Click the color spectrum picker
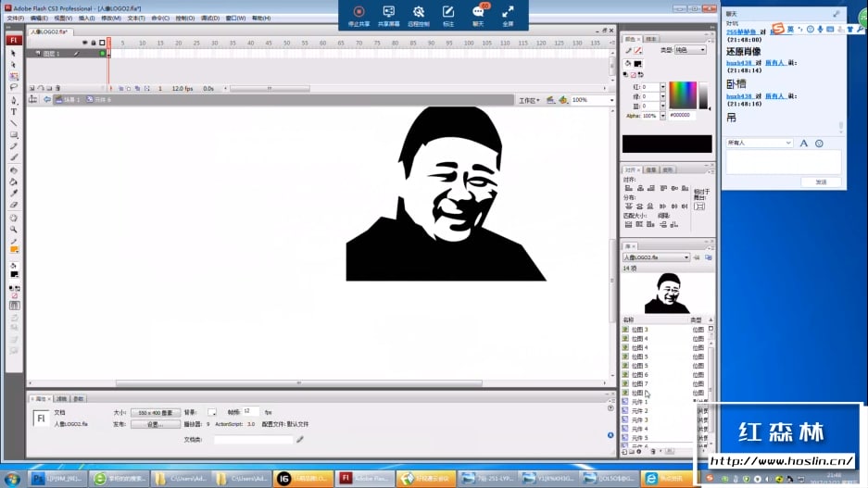 pyautogui.click(x=683, y=95)
